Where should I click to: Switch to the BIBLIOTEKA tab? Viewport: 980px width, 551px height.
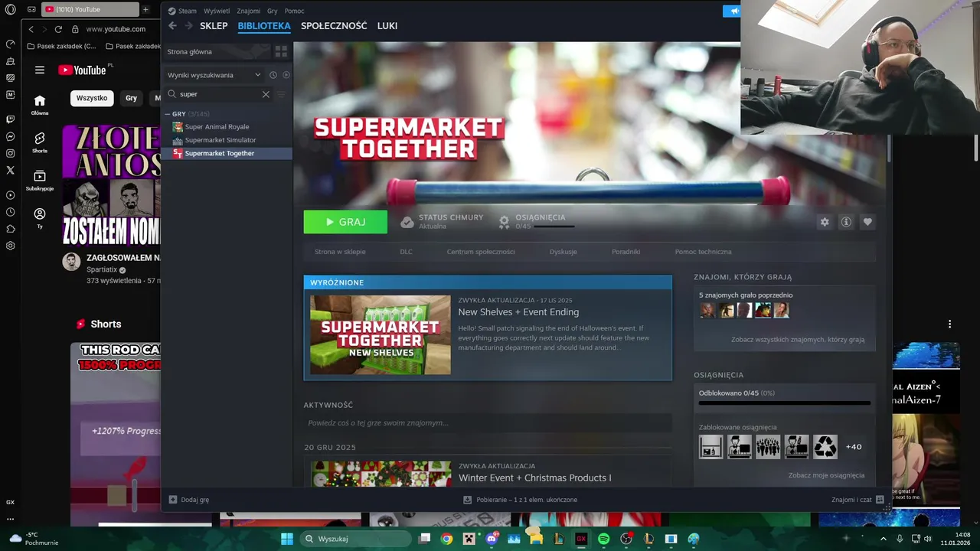coord(264,25)
